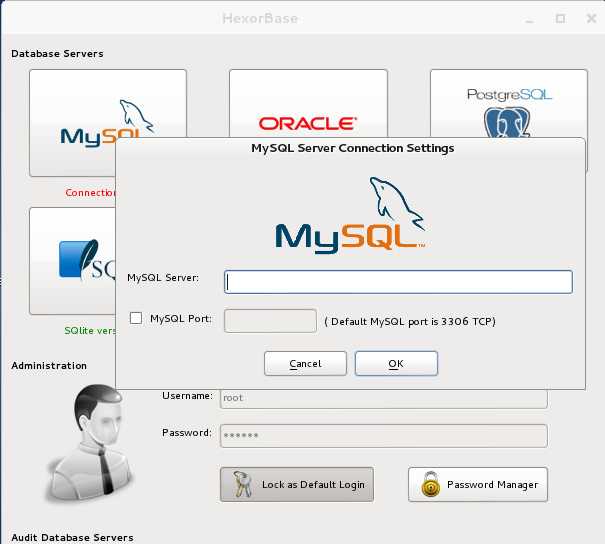605x544 pixels.
Task: Click the red Connection status text
Action: [90, 193]
